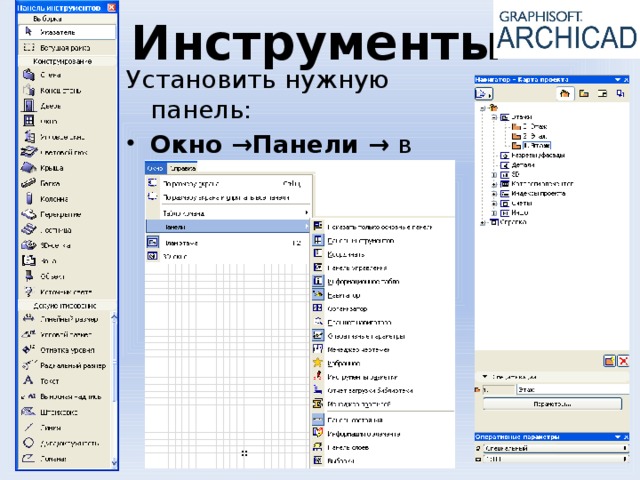
Task: Open the Табло команд submenu
Action: (x=229, y=213)
